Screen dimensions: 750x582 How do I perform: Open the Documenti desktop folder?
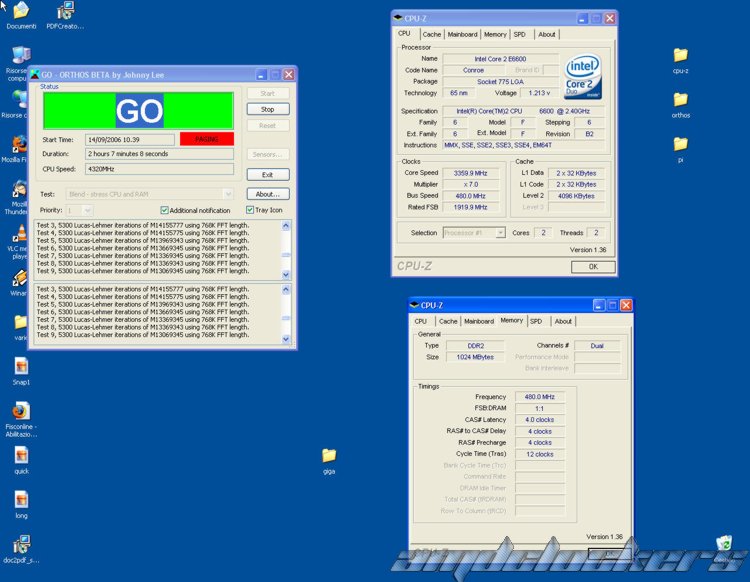click(x=21, y=13)
